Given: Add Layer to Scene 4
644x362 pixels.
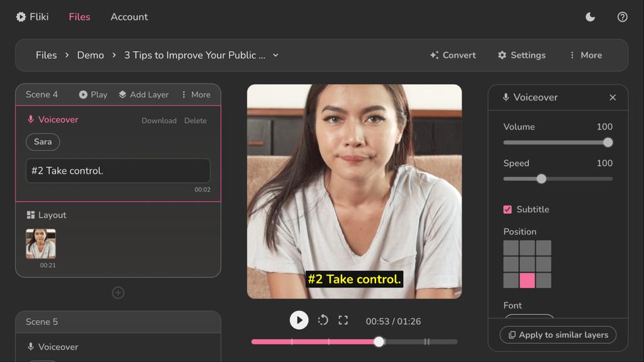Looking at the screenshot, I should tap(143, 94).
